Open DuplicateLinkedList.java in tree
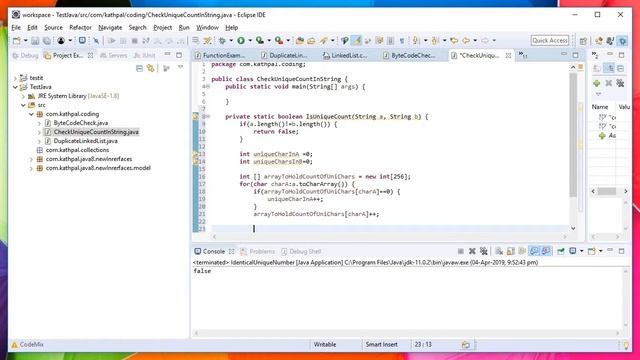 (x=85, y=141)
